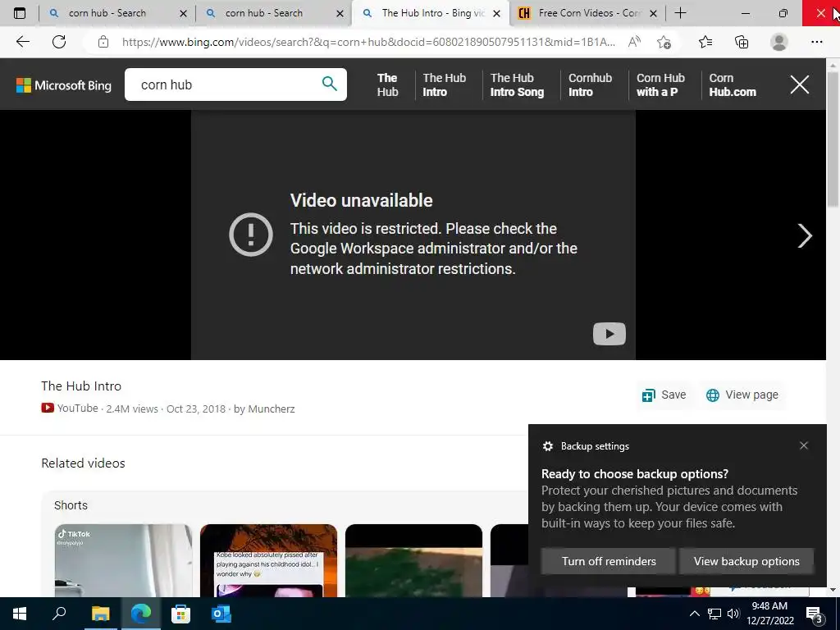Refresh the page with the reload icon

pyautogui.click(x=59, y=42)
